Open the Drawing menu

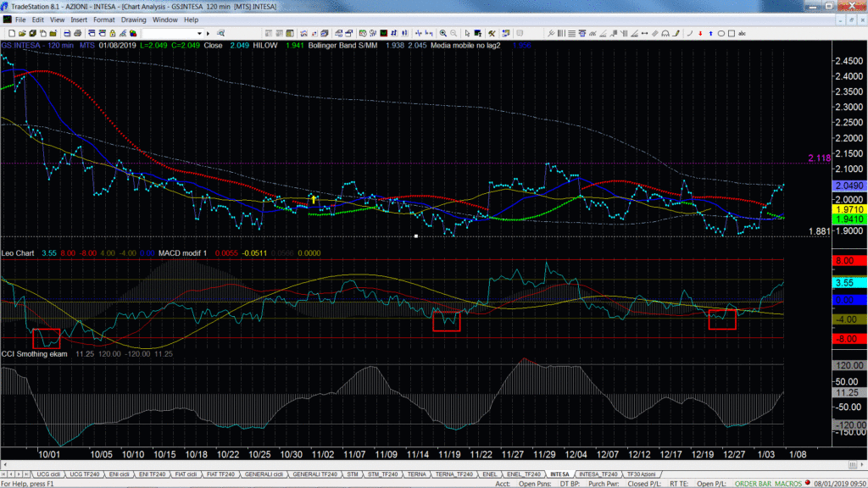[x=133, y=20]
